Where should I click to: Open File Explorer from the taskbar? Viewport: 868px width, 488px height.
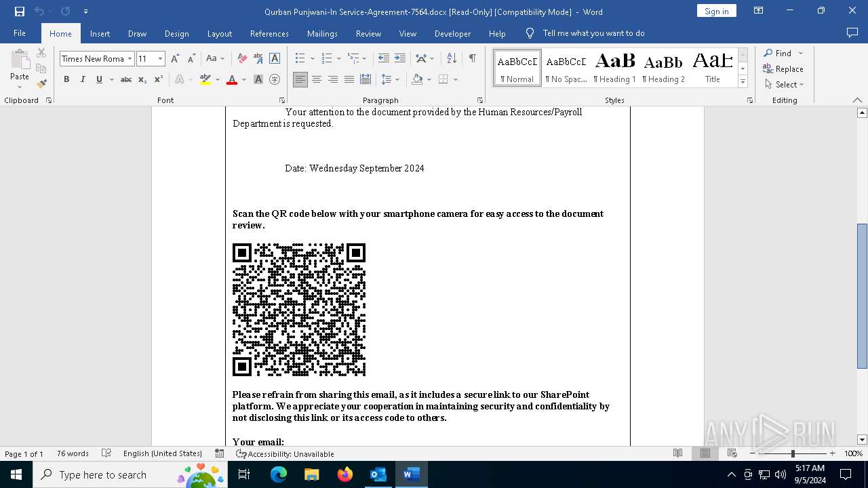[x=312, y=474]
